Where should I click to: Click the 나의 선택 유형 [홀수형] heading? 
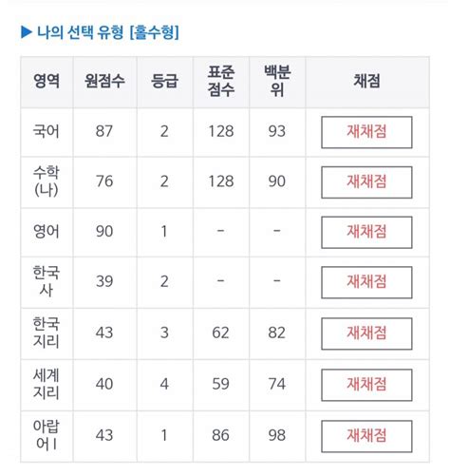[108, 32]
